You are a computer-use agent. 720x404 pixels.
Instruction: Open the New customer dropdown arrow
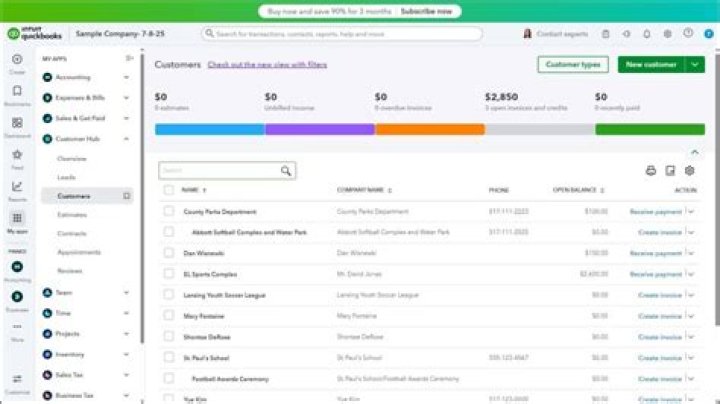coord(695,65)
